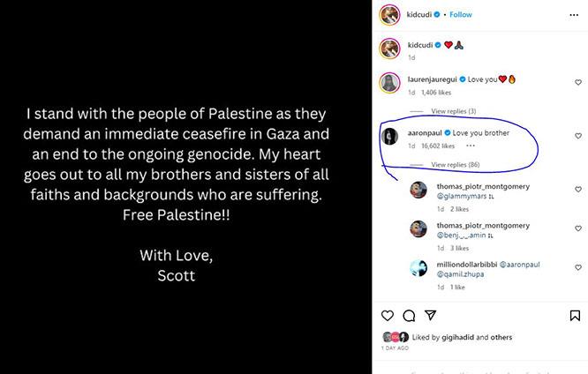588x374 pixels.
Task: Open the comment bubble icon
Action: click(409, 316)
